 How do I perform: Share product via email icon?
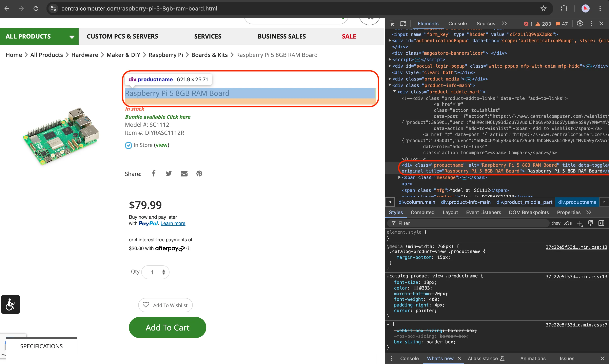[184, 174]
